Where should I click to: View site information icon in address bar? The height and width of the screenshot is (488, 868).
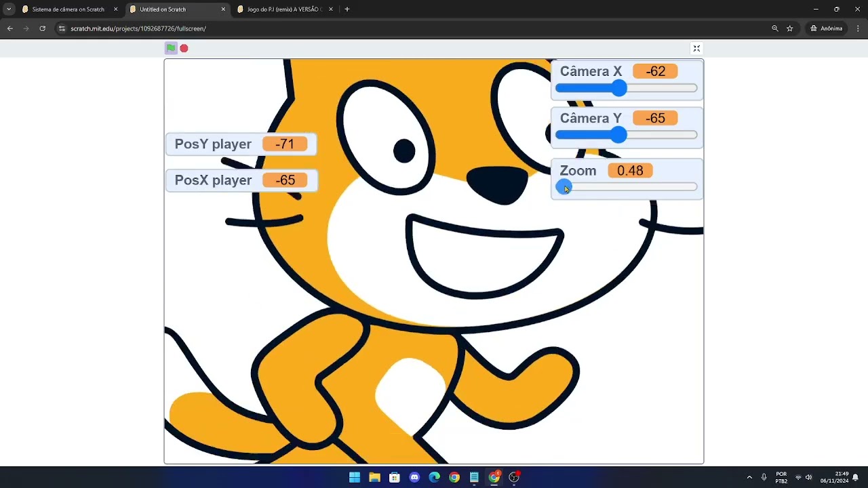[62, 28]
